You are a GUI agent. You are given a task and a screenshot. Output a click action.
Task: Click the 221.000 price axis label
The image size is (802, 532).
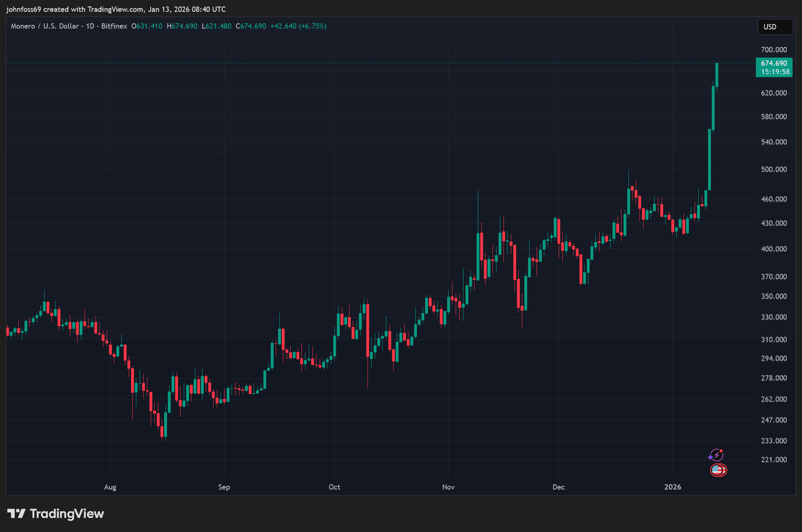click(773, 460)
